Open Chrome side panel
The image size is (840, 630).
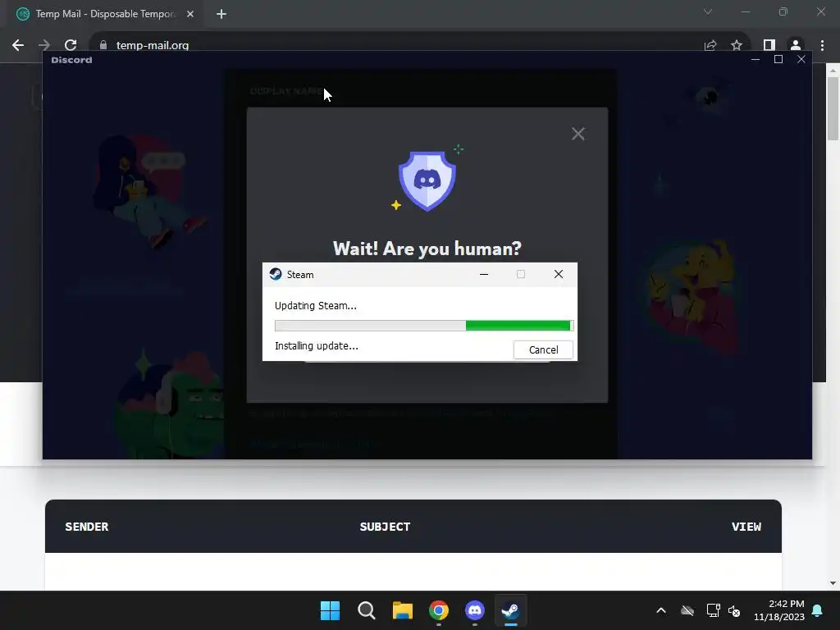click(769, 45)
